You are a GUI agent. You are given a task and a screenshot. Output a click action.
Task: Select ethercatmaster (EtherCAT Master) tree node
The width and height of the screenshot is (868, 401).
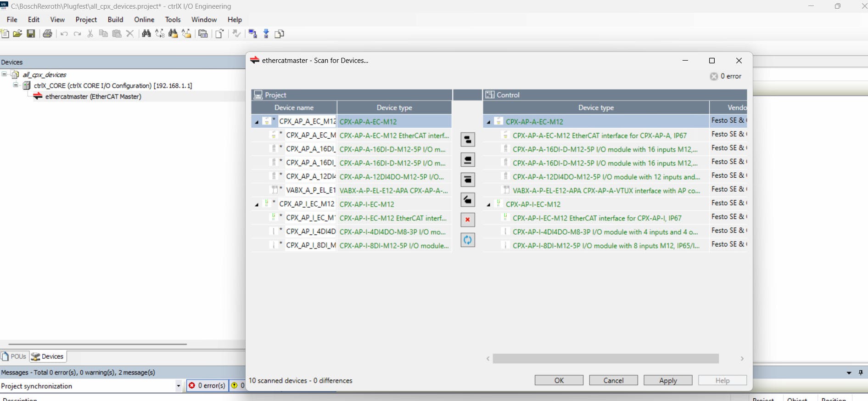tap(93, 96)
